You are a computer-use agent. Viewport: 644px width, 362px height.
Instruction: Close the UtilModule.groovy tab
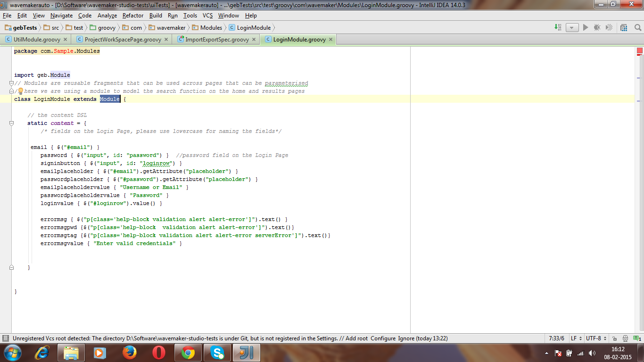65,40
